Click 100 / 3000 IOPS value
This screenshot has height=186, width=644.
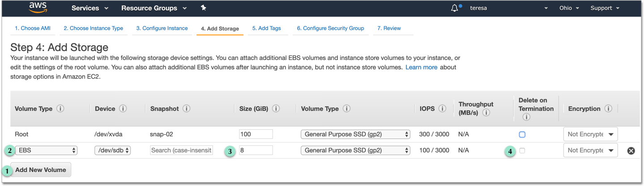(x=434, y=150)
